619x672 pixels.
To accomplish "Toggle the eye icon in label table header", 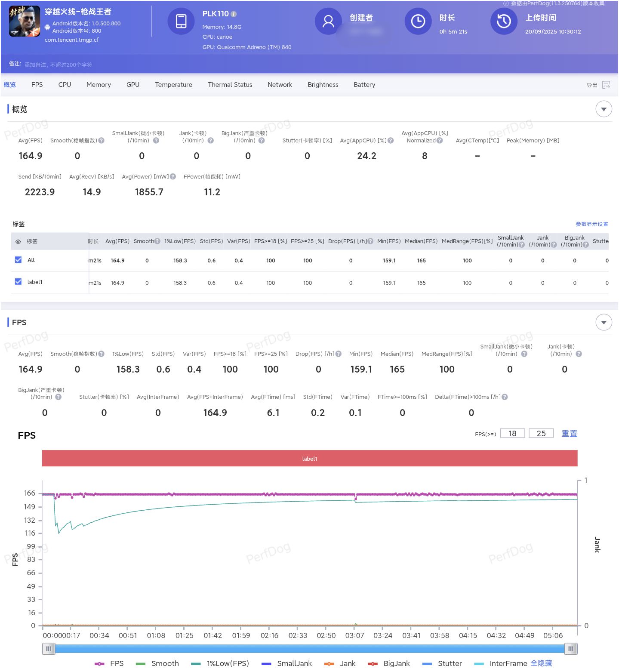I will [x=18, y=242].
